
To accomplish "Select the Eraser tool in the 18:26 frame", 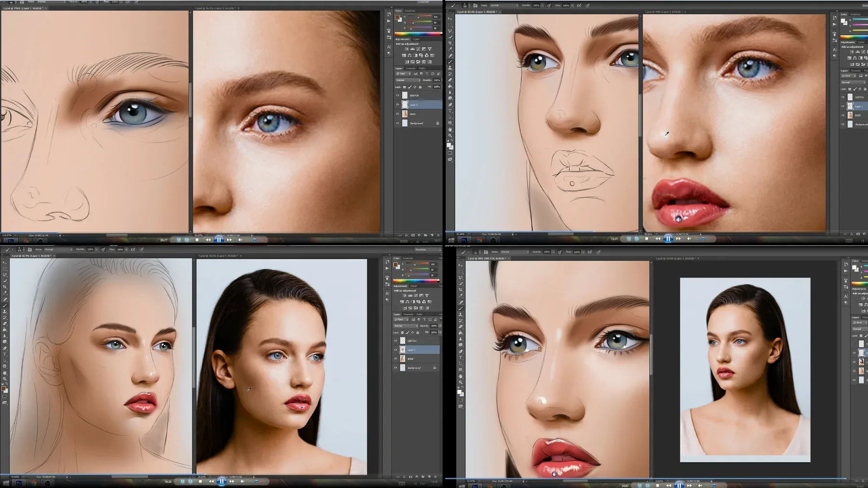I will [4, 323].
